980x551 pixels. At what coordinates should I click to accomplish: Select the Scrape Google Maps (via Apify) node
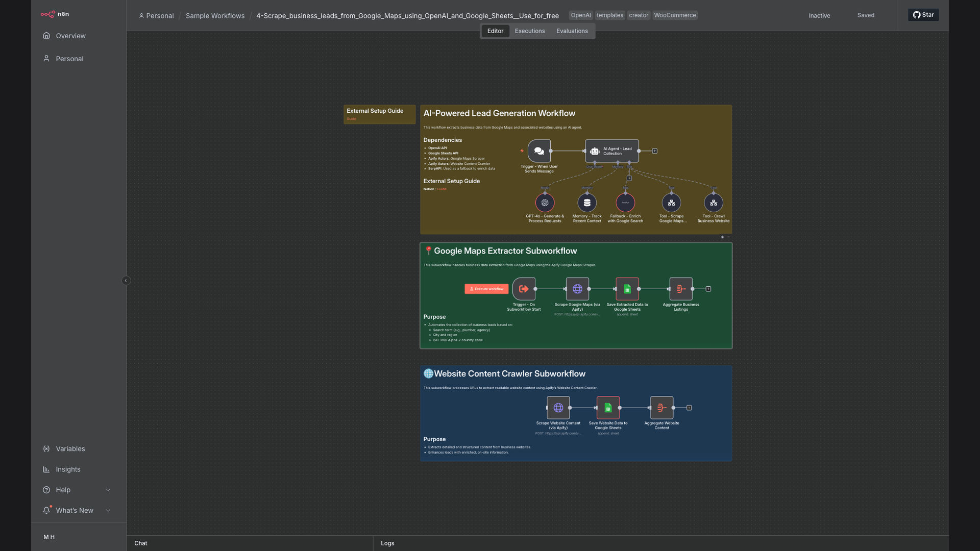[x=577, y=289]
